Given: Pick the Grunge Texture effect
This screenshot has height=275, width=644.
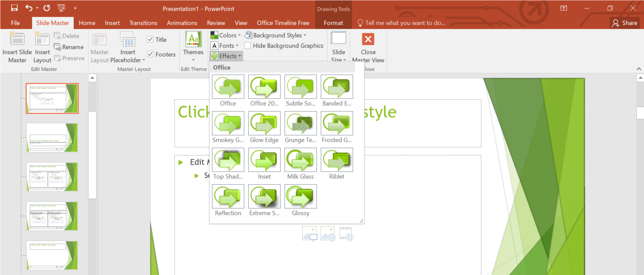Looking at the screenshot, I should [x=301, y=127].
